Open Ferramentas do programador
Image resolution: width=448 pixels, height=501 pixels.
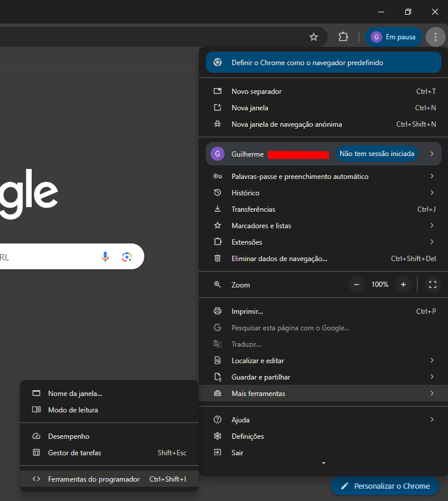109,479
